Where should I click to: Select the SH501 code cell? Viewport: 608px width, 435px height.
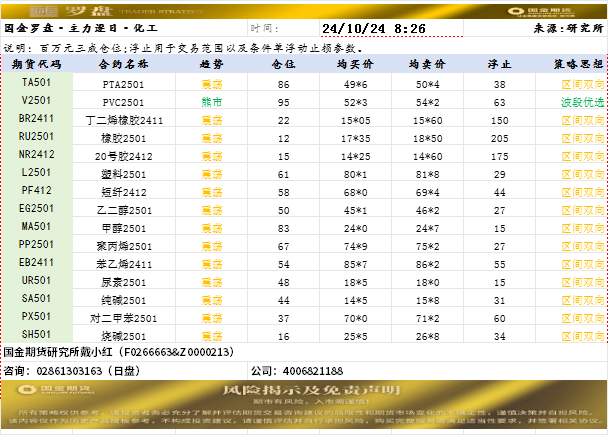pyautogui.click(x=36, y=334)
